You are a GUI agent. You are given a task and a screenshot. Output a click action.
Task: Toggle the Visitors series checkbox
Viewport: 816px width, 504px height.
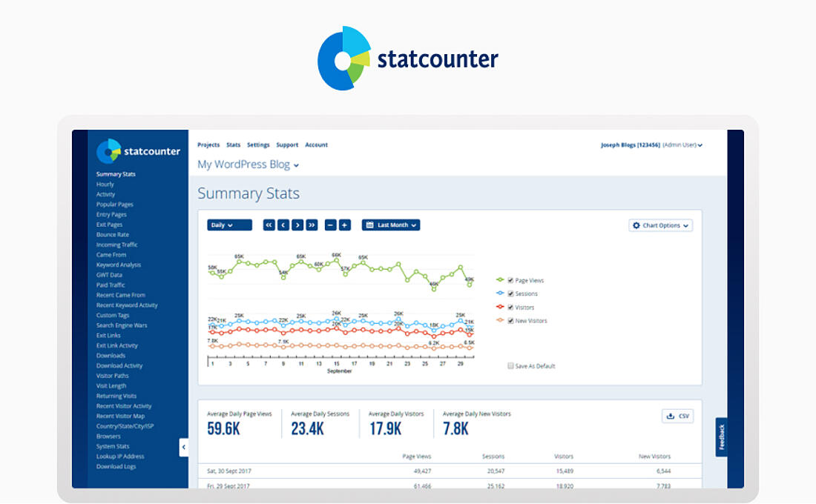point(510,308)
